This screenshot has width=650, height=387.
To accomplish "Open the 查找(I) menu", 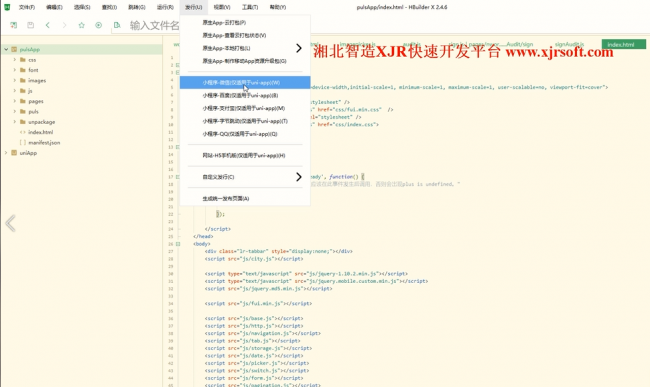I will click(x=109, y=7).
